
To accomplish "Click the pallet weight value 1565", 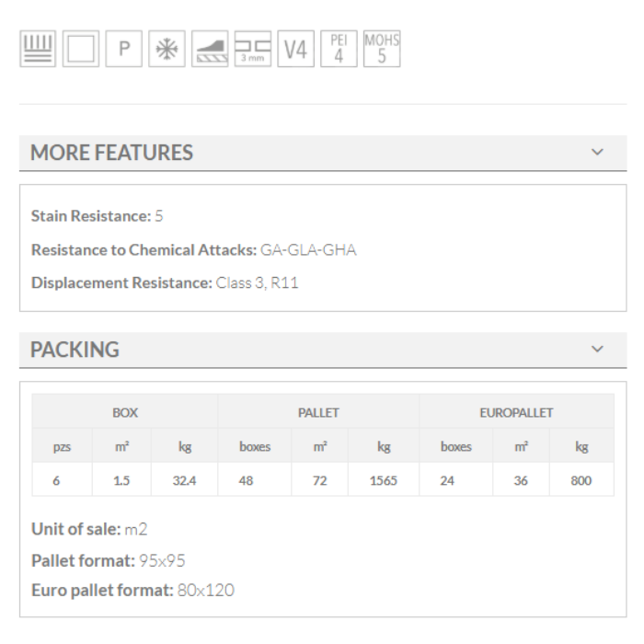I will [x=383, y=480].
